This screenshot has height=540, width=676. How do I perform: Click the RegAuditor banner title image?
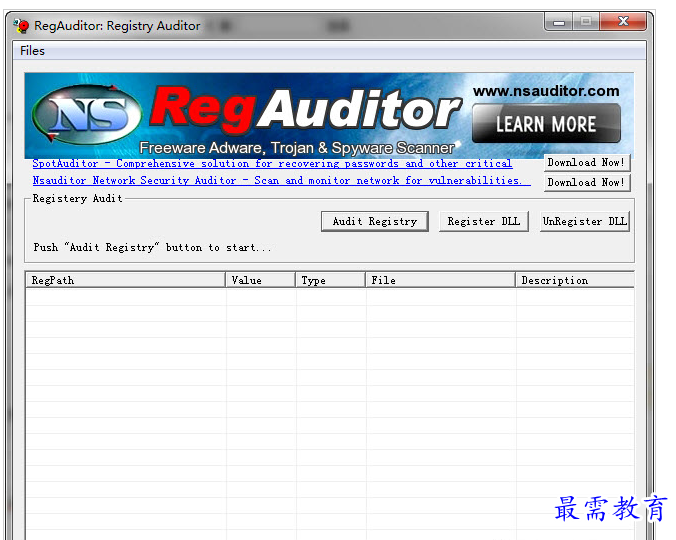(x=306, y=110)
